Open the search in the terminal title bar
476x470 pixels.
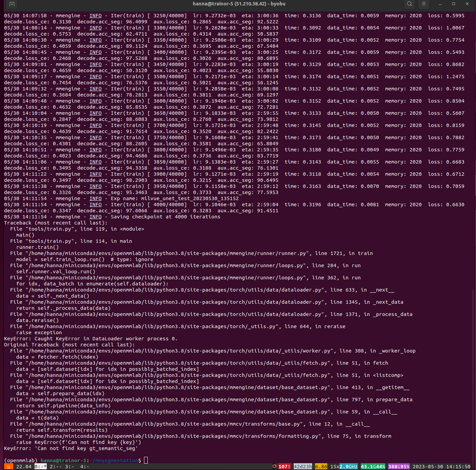(409, 4)
